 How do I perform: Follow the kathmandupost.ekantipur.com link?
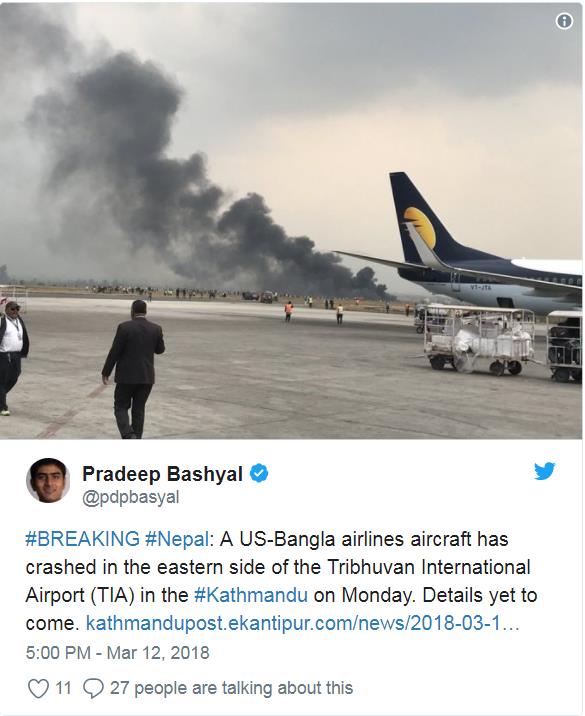coord(302,623)
